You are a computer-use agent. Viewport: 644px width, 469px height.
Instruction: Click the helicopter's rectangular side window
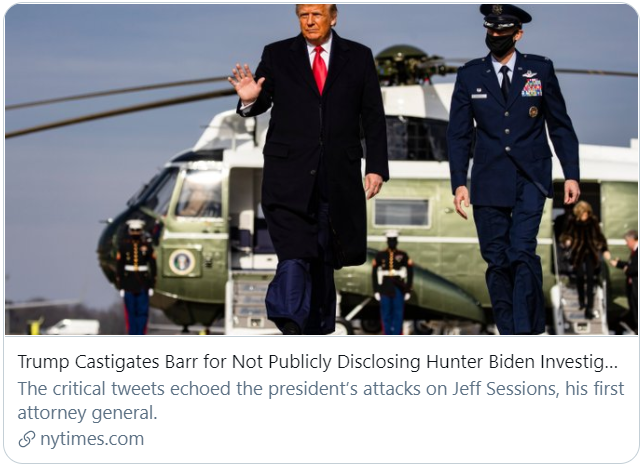pos(402,212)
